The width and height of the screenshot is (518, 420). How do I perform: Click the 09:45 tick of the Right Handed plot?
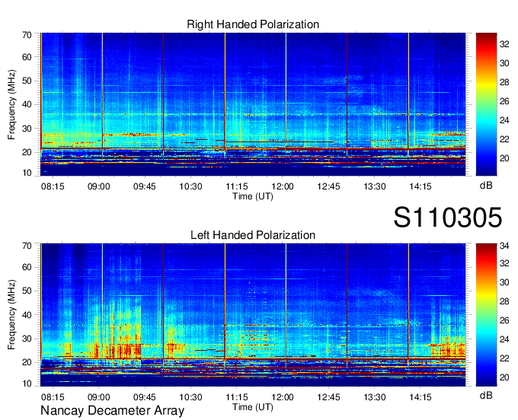(x=145, y=186)
